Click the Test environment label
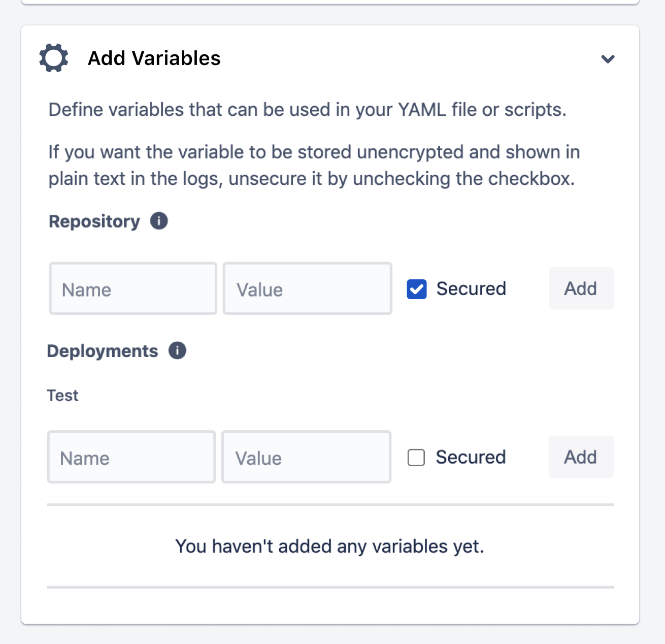 63,396
